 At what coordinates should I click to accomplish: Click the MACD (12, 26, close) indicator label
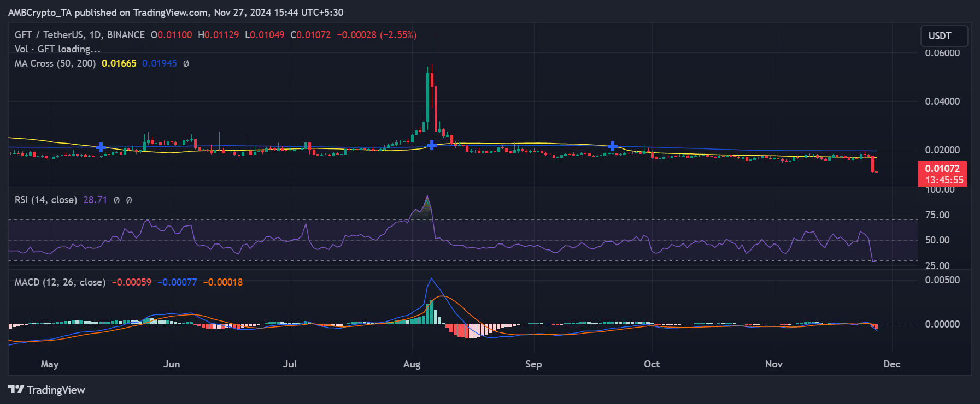coord(60,282)
